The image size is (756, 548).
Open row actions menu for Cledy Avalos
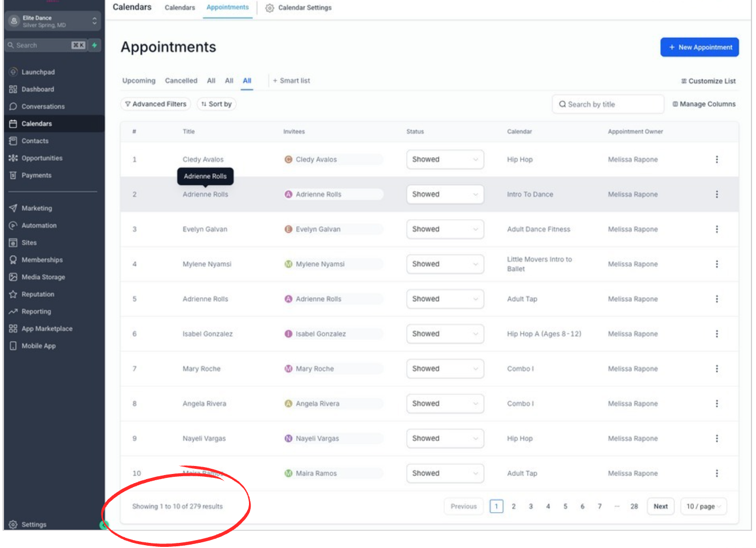tap(717, 160)
